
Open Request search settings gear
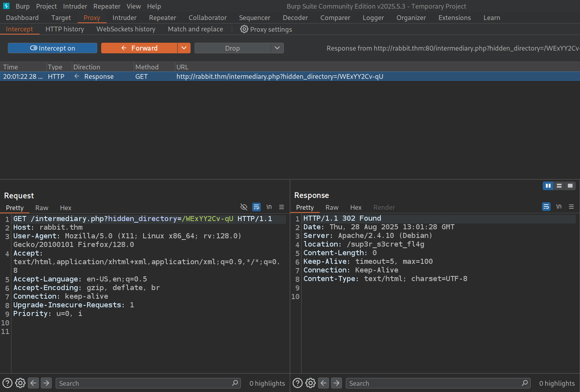pos(20,383)
